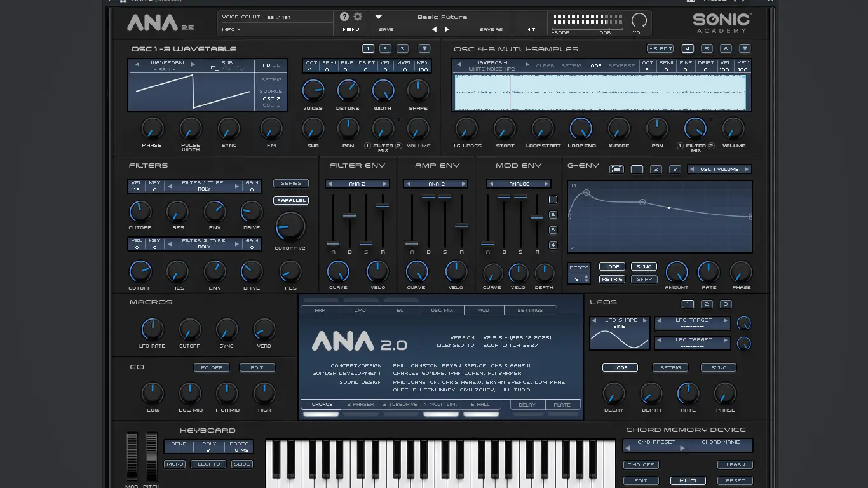Select oscillator 2 tab

click(x=384, y=48)
